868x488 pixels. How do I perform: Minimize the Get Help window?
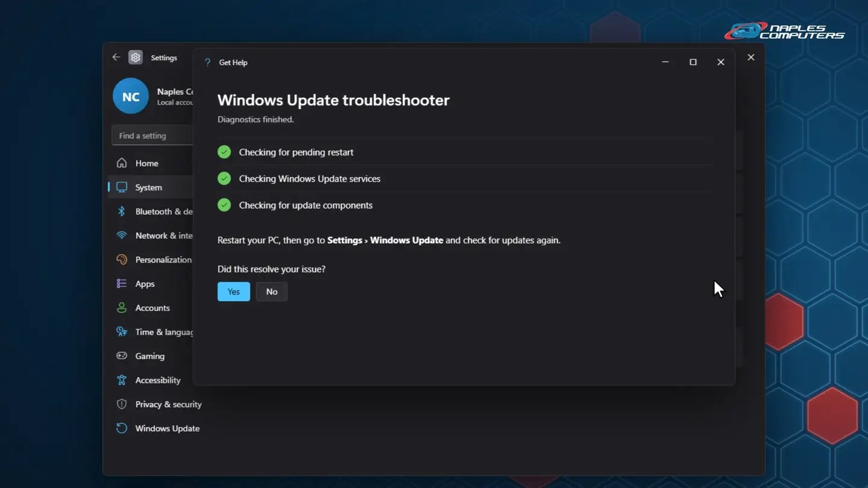click(665, 62)
